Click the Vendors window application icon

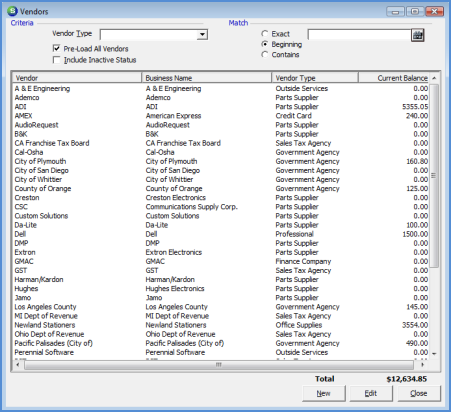coord(12,11)
